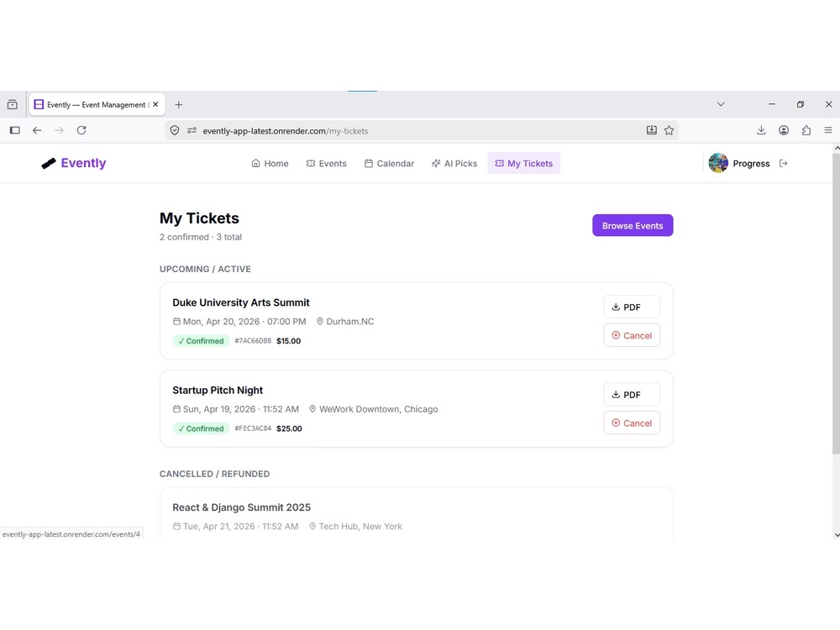Open the recent tabs view icon in the tab bar
Screen dimensions: 840x630
click(x=13, y=104)
